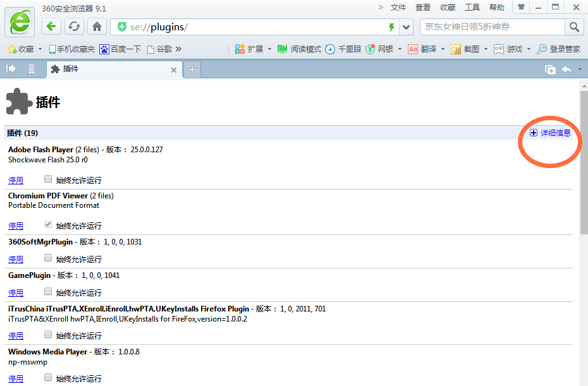
Task: Close the 插件 tab
Action: 174,69
